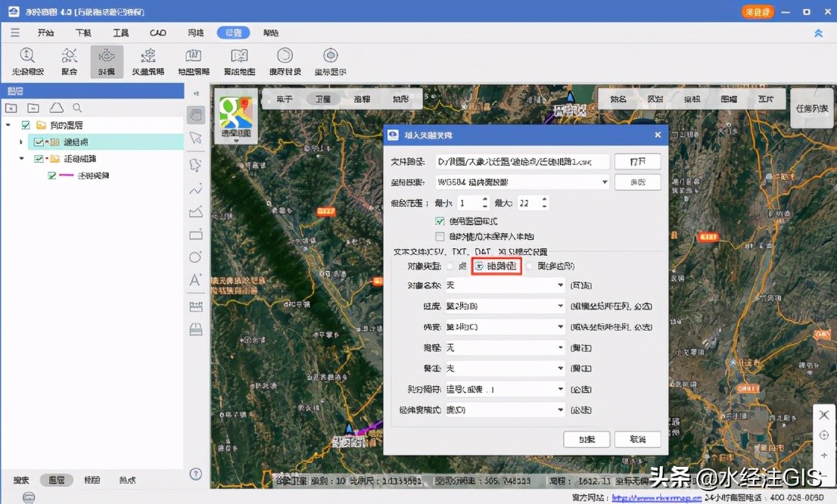This screenshot has width=837, height=504.
Task: Open the WGS84 spatial reference dropdown
Action: [x=522, y=182]
